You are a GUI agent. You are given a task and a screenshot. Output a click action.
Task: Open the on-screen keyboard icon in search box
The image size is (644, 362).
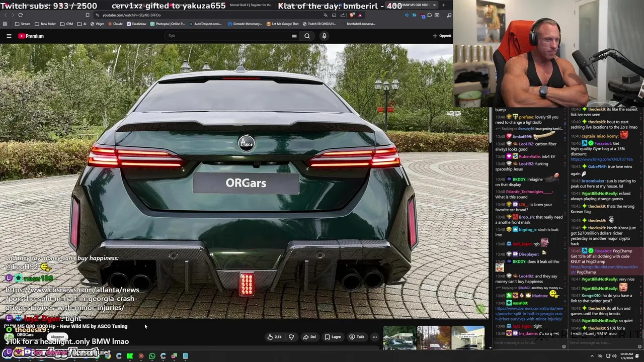(x=294, y=36)
